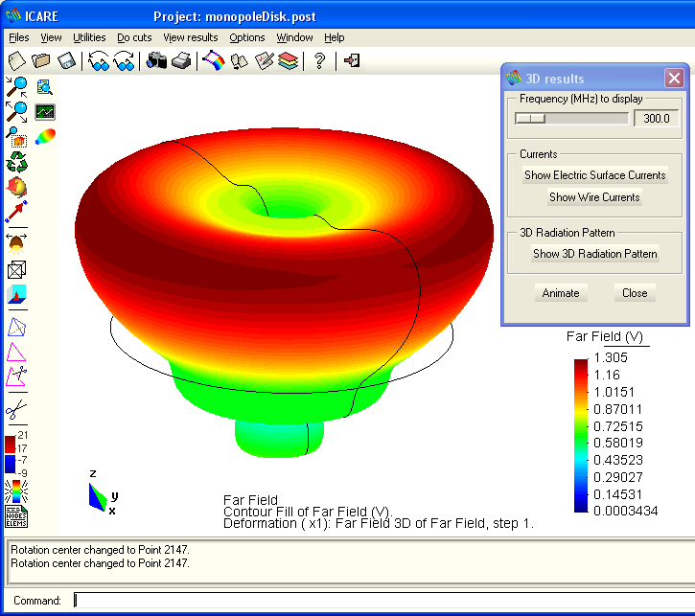Click glasses icon with left-pointing arrow

(x=99, y=60)
